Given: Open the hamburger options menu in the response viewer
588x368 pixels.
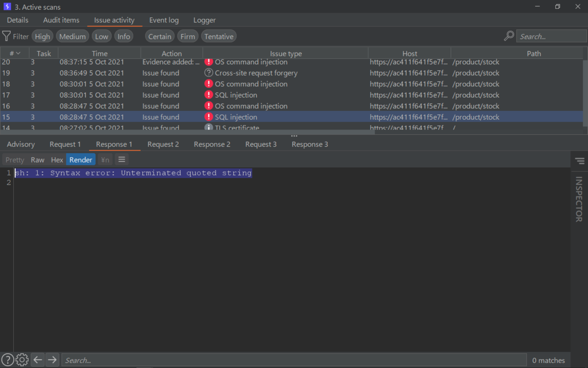Looking at the screenshot, I should [122, 159].
